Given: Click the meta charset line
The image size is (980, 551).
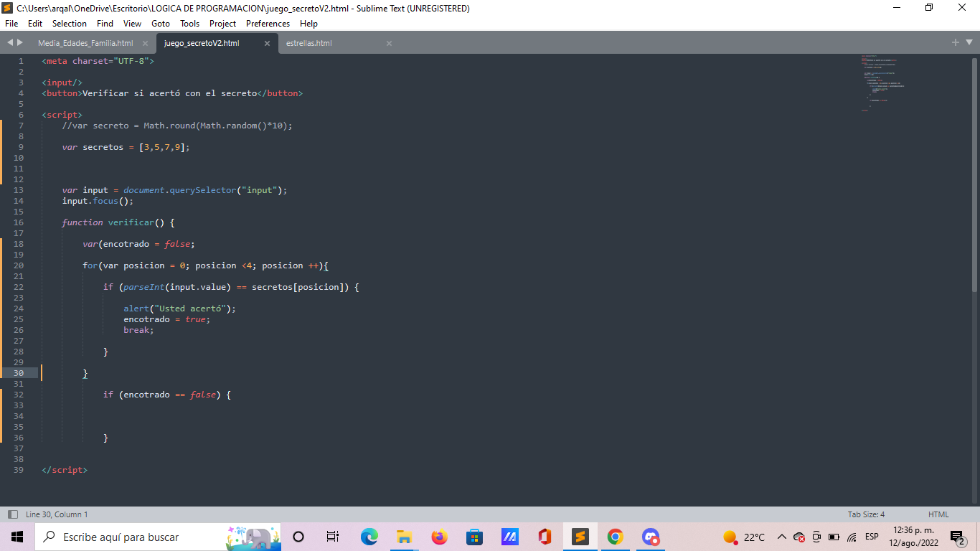Looking at the screenshot, I should point(98,61).
